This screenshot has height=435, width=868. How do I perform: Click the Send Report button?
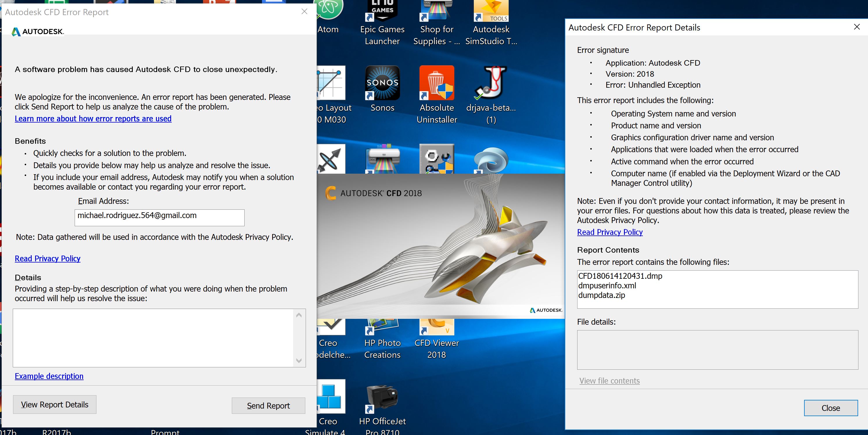point(268,406)
